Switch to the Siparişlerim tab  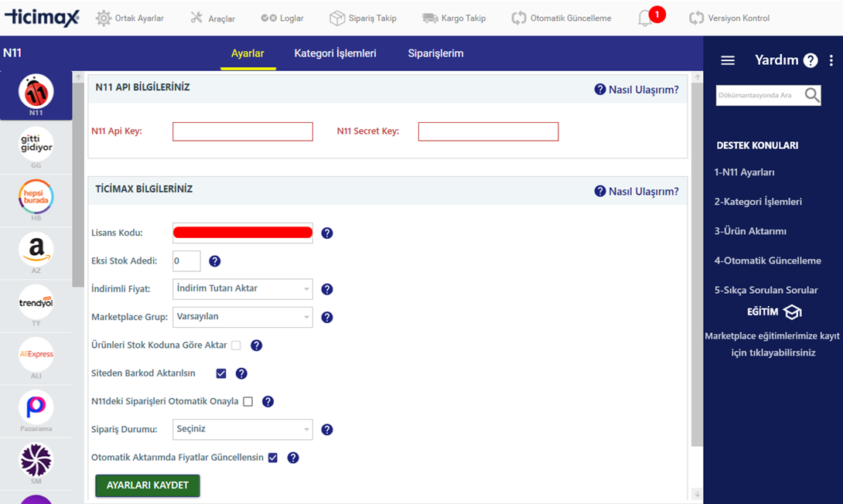[435, 53]
